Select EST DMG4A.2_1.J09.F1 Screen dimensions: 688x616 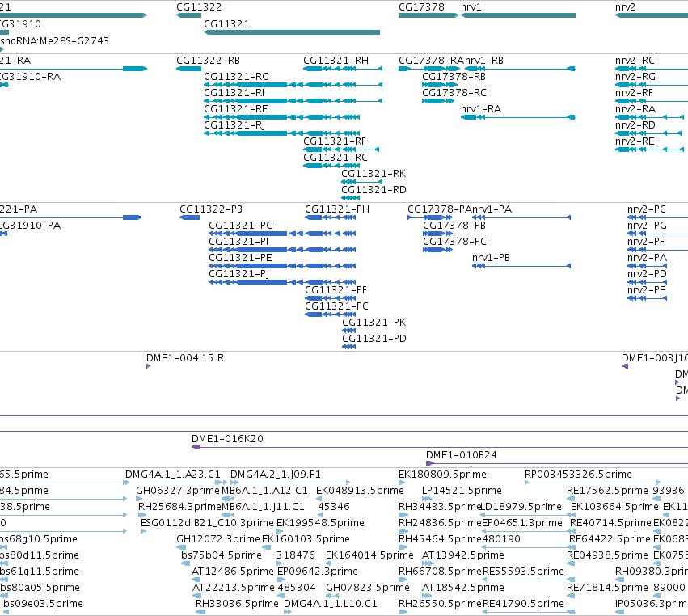[276, 475]
